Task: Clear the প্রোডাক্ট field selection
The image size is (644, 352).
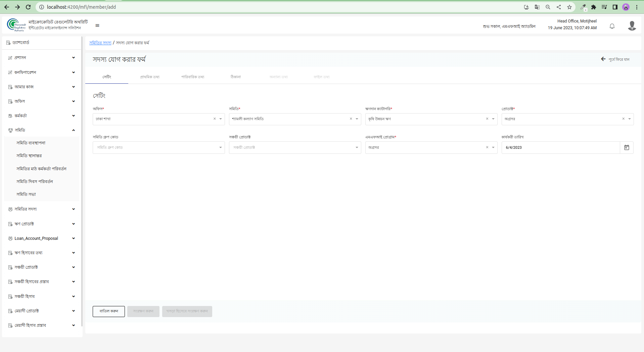Action: [624, 119]
